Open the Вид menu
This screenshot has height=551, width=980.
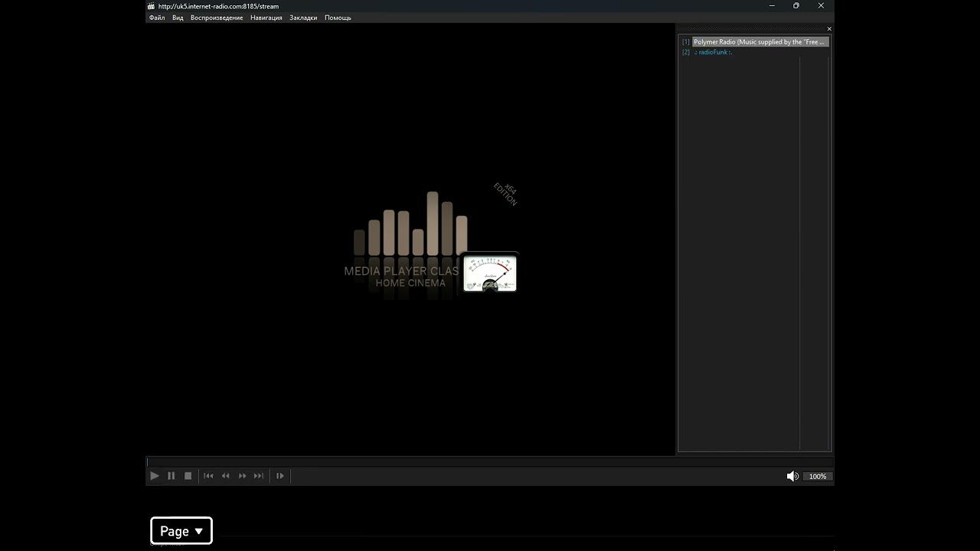(x=178, y=18)
